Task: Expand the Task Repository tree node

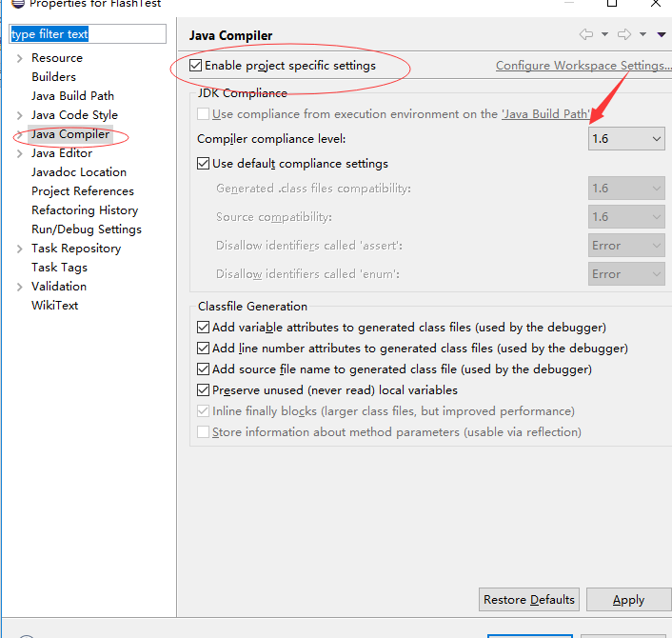Action: (20, 249)
